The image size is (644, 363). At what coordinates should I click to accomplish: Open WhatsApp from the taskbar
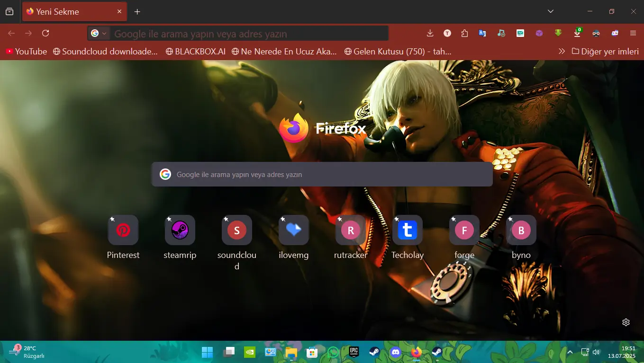click(333, 352)
